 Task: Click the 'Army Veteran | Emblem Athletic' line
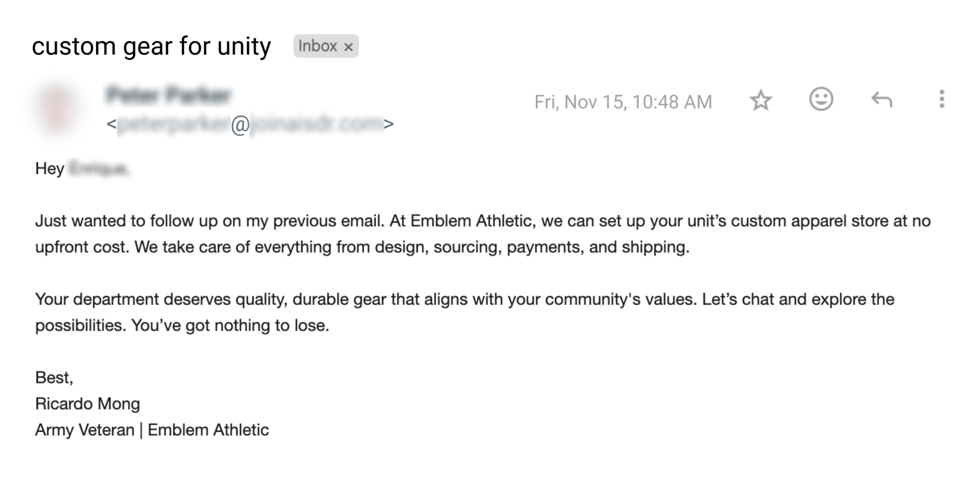(x=152, y=430)
